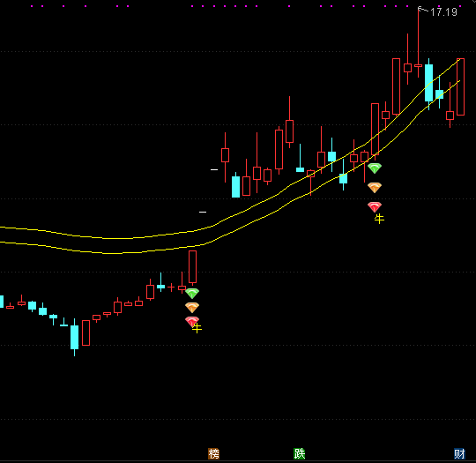Image resolution: width=476 pixels, height=463 pixels.
Task: Click the green diamond under the right signal candle
Action: pos(375,168)
